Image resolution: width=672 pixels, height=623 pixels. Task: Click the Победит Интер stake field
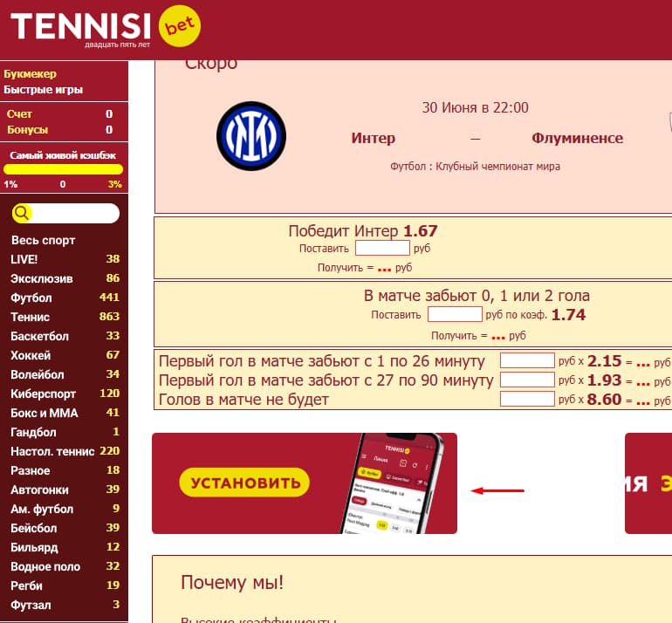coord(382,248)
